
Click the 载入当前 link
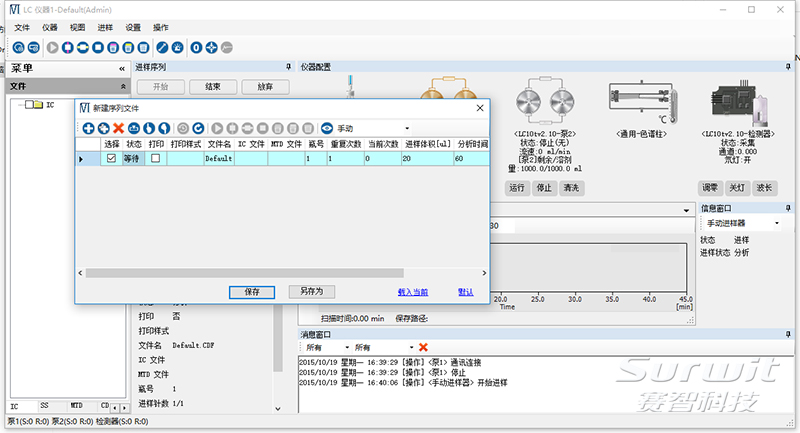coord(412,291)
